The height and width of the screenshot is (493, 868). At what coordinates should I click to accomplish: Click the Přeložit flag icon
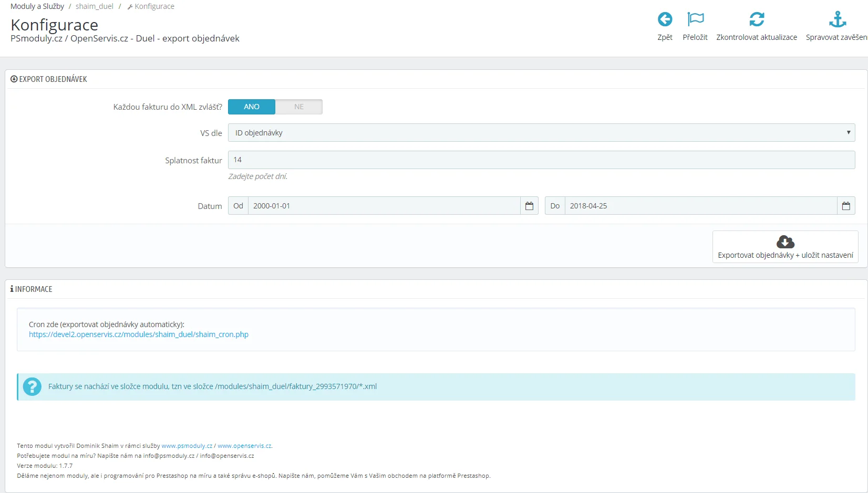pos(695,19)
